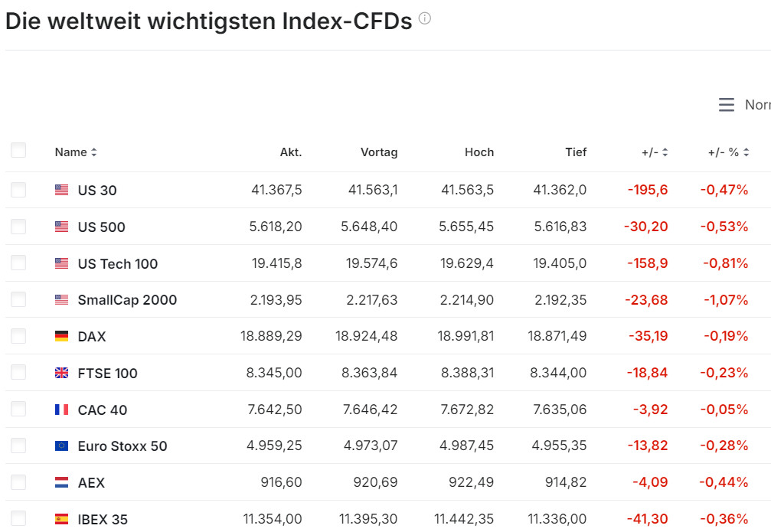Click the Vortag column header
Viewport: 771px width, 532px height.
click(x=379, y=152)
